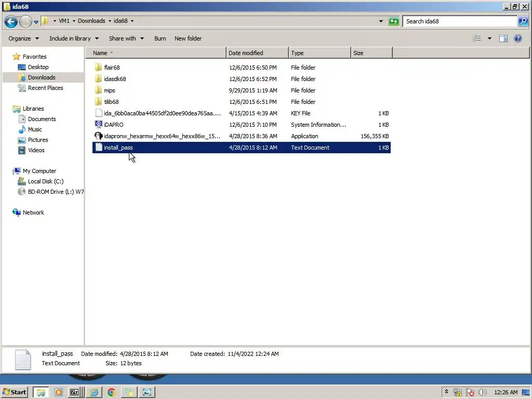Sort by Date modified column header

pyautogui.click(x=257, y=53)
